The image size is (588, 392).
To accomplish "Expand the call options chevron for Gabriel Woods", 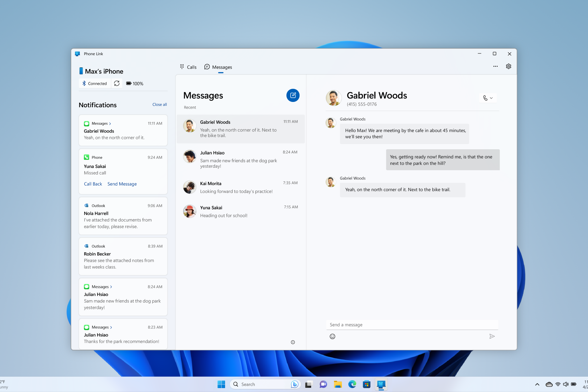I will 491,98.
